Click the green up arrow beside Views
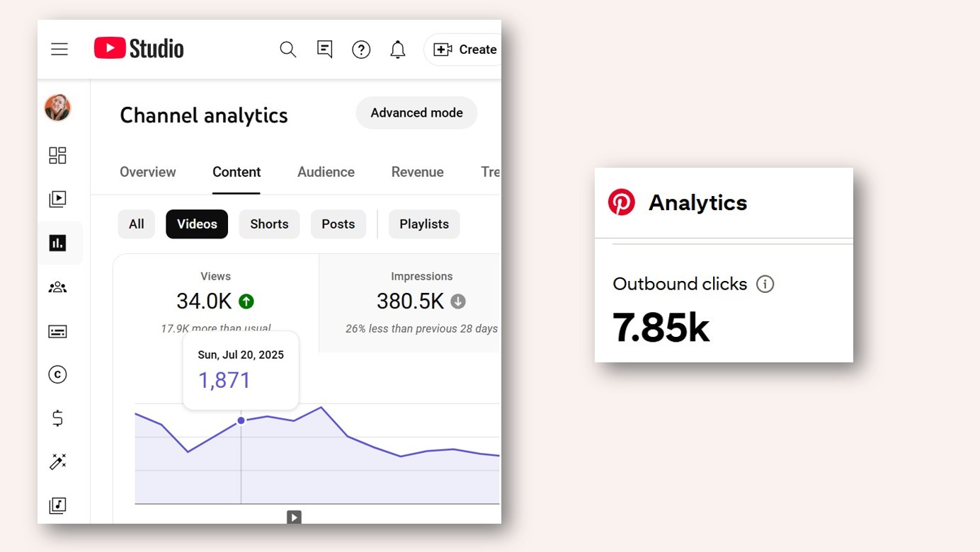The width and height of the screenshot is (980, 552). pyautogui.click(x=246, y=301)
